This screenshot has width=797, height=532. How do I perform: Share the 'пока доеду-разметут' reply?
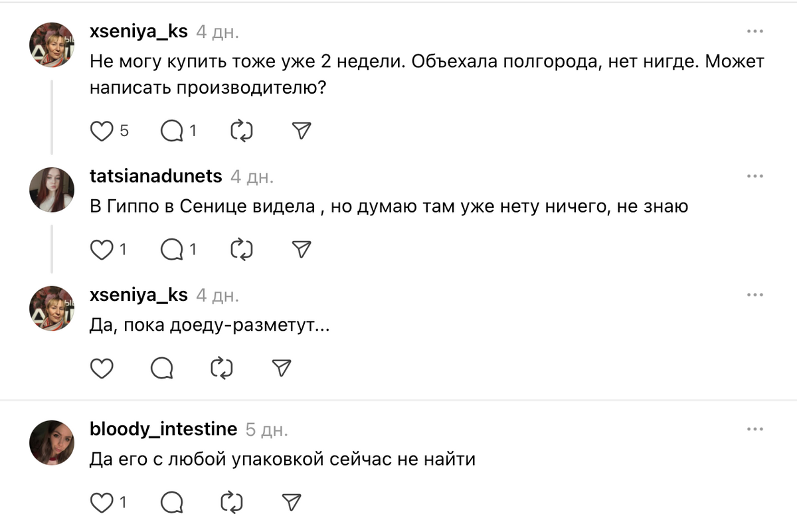[x=282, y=368]
